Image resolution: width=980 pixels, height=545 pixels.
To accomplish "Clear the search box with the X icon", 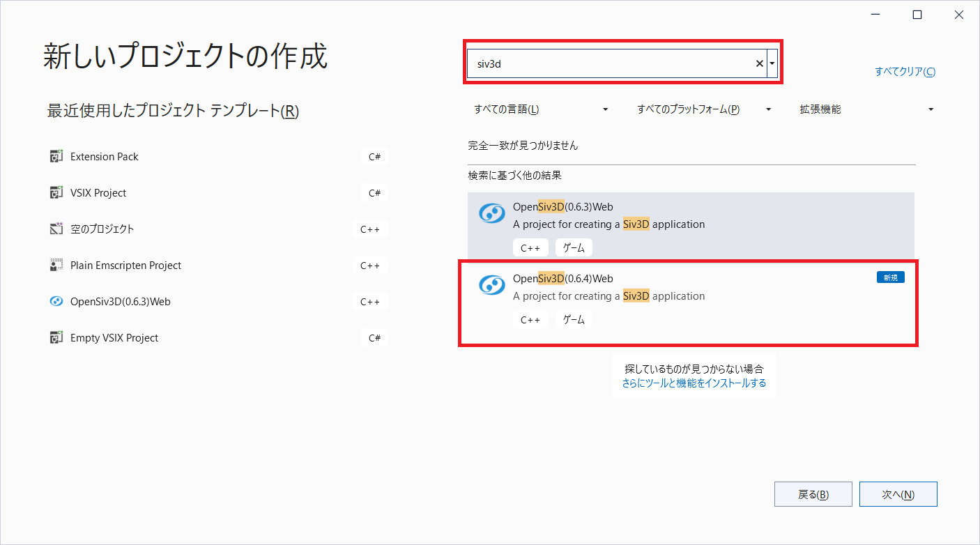I will [760, 63].
